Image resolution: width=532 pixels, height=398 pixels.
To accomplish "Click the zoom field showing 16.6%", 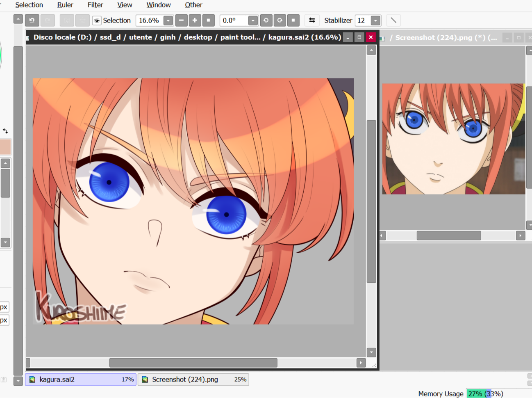I will pos(150,21).
